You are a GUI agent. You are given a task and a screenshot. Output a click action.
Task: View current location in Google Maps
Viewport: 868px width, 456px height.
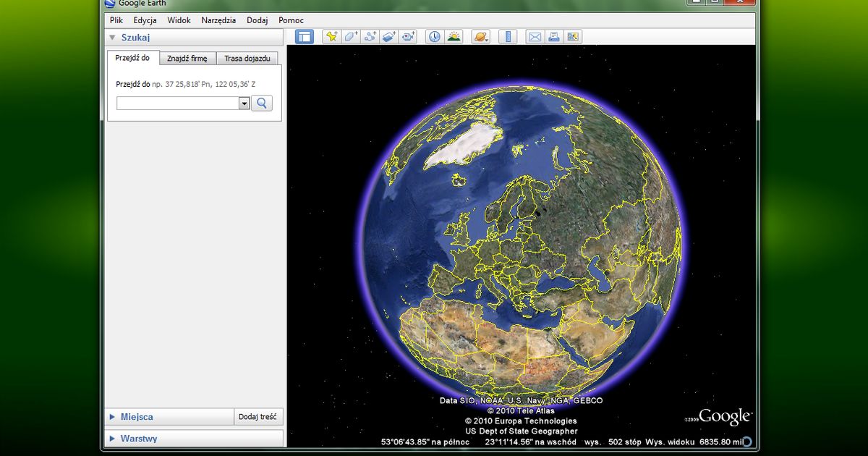(572, 36)
